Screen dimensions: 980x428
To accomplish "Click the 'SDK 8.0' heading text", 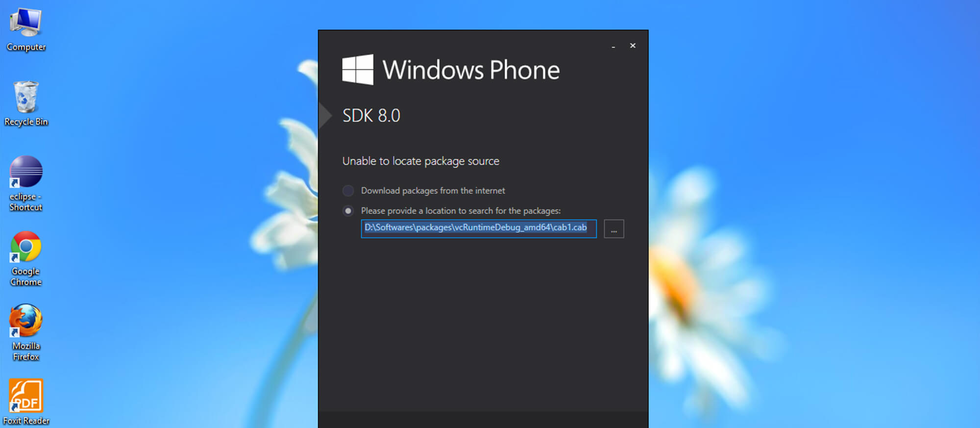I will (x=371, y=116).
